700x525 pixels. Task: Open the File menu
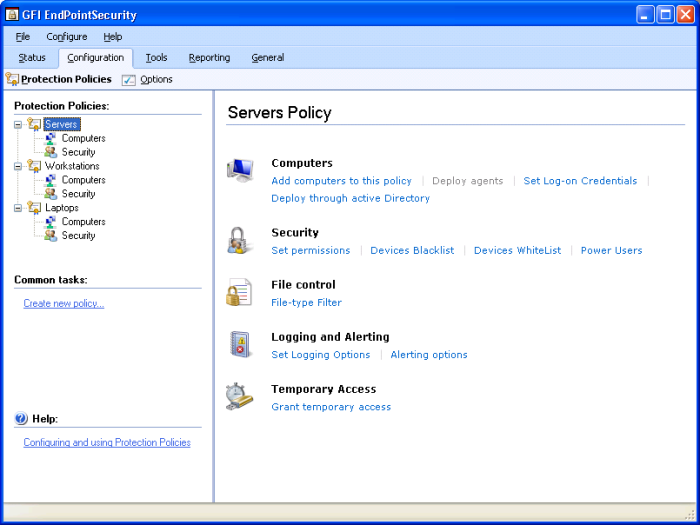[23, 37]
